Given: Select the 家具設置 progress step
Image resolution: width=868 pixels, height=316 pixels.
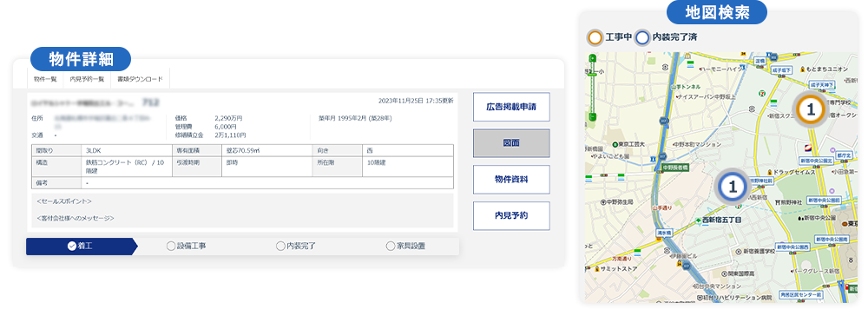Looking at the screenshot, I should tap(405, 247).
